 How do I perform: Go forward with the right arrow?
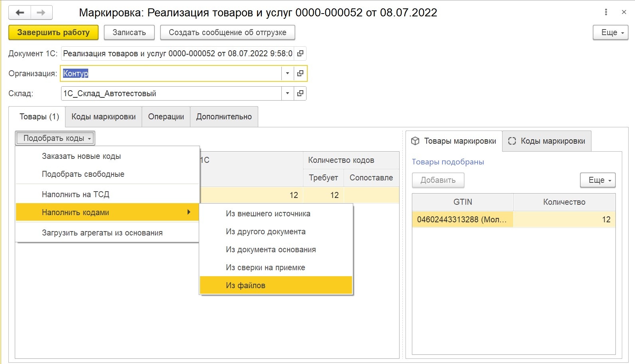[41, 13]
